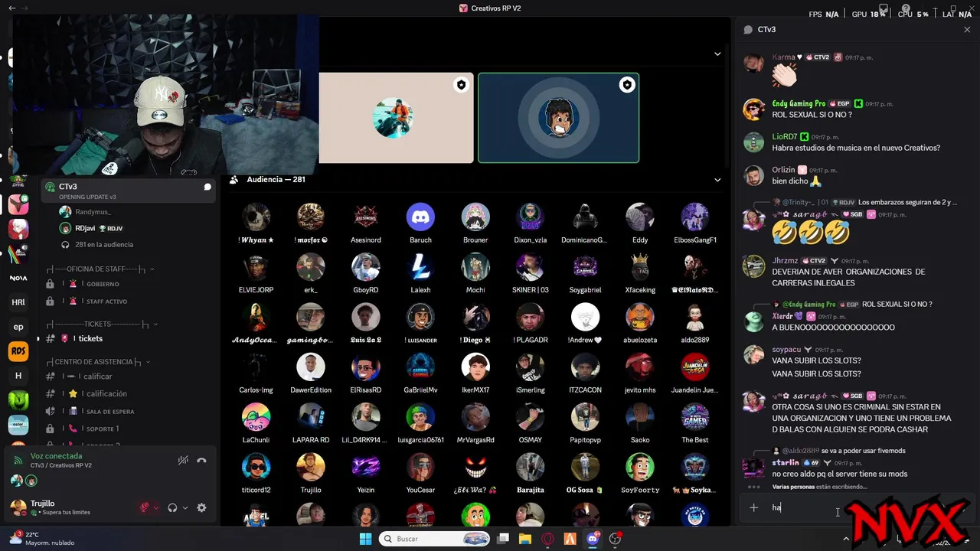Open the weather widget 22°C
Viewport: 980px width, 551px height.
click(42, 538)
